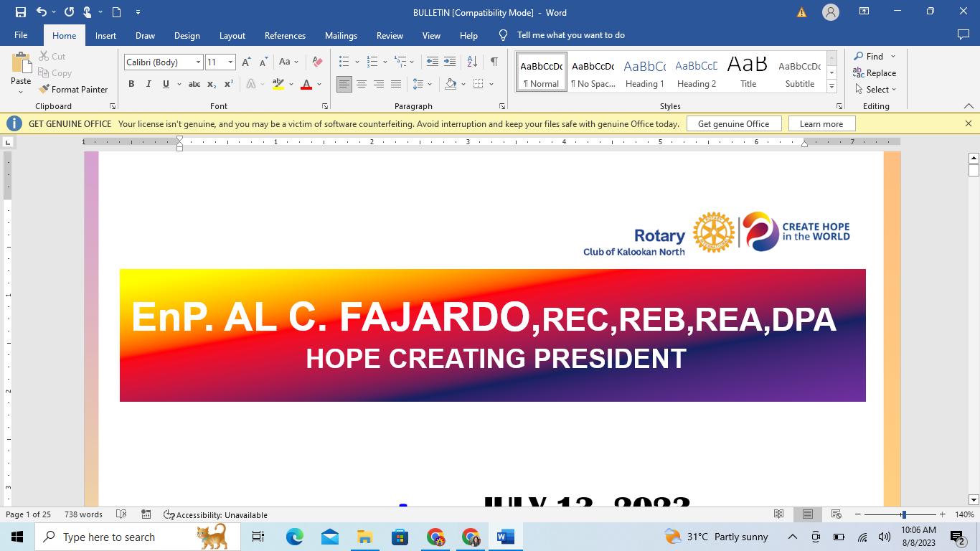
Task: Open the Layout ribbon tab
Action: (x=232, y=35)
